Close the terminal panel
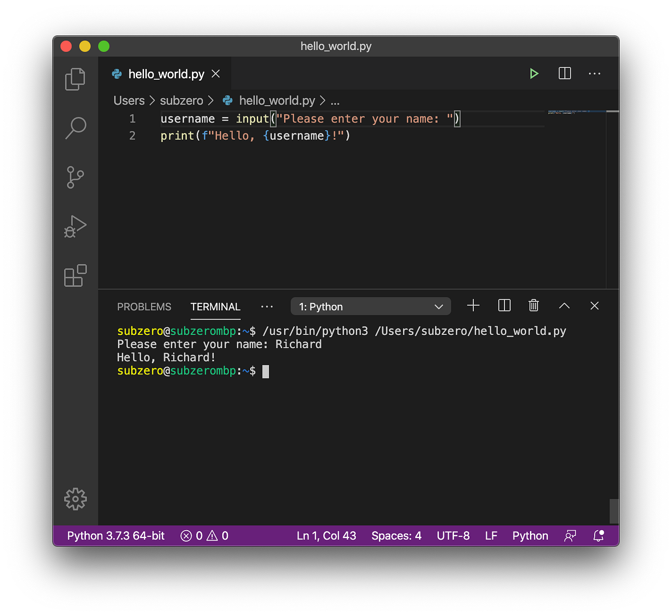 (x=594, y=306)
